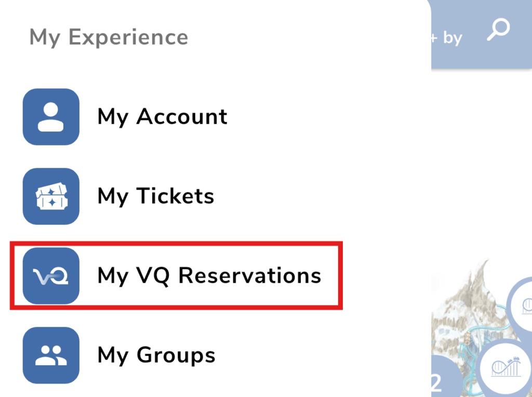The image size is (532, 397).
Task: Tap the sparkle tickets icon
Action: pos(51,196)
